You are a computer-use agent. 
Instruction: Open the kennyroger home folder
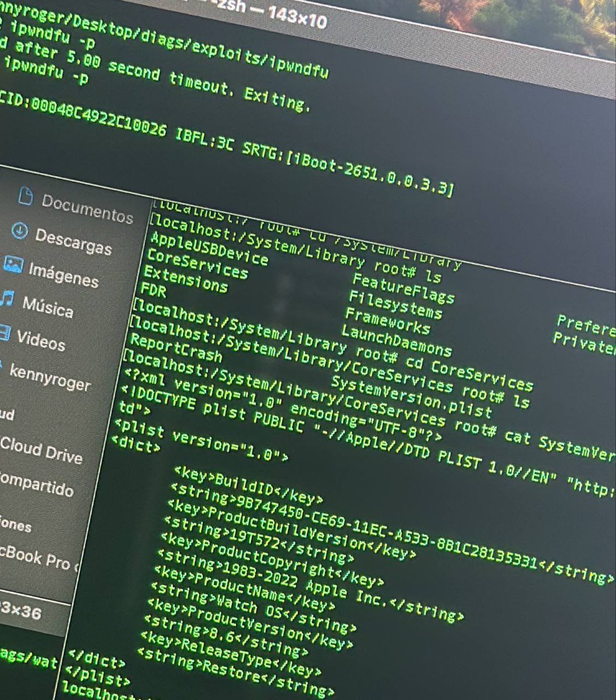click(x=50, y=377)
